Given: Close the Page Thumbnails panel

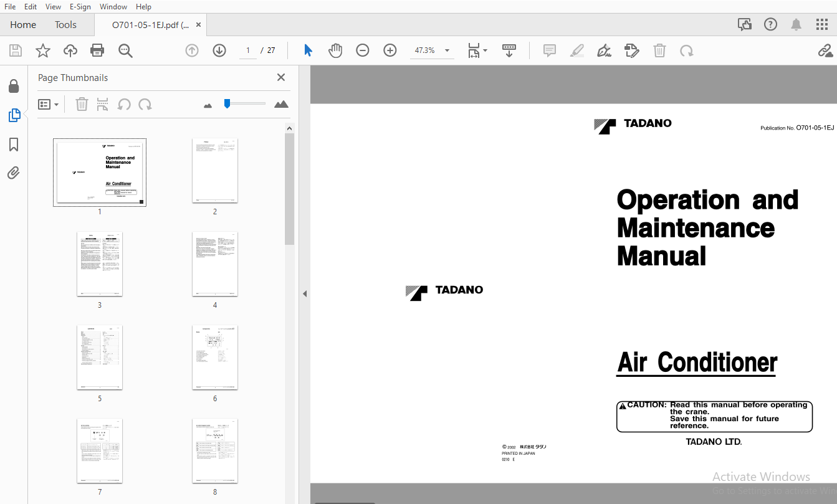Looking at the screenshot, I should click(x=281, y=77).
